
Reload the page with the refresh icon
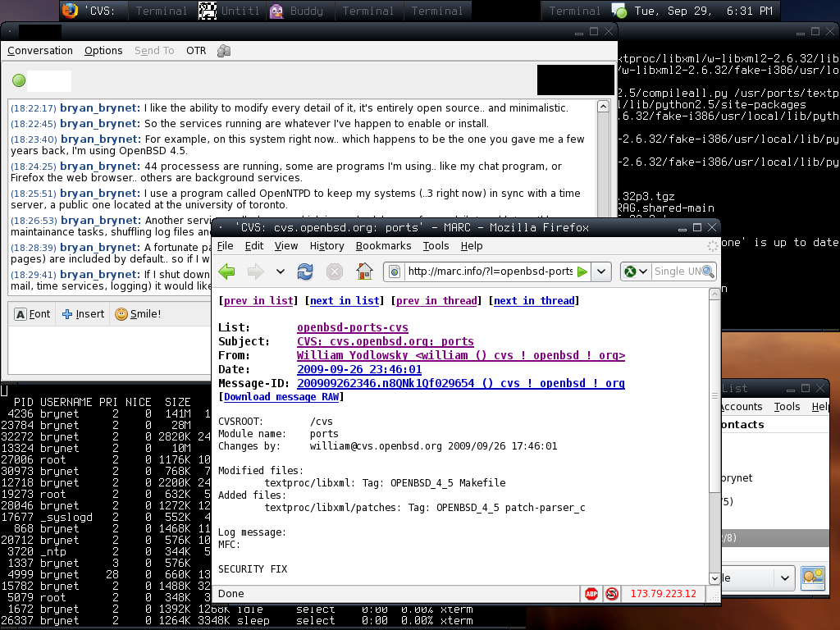[305, 272]
